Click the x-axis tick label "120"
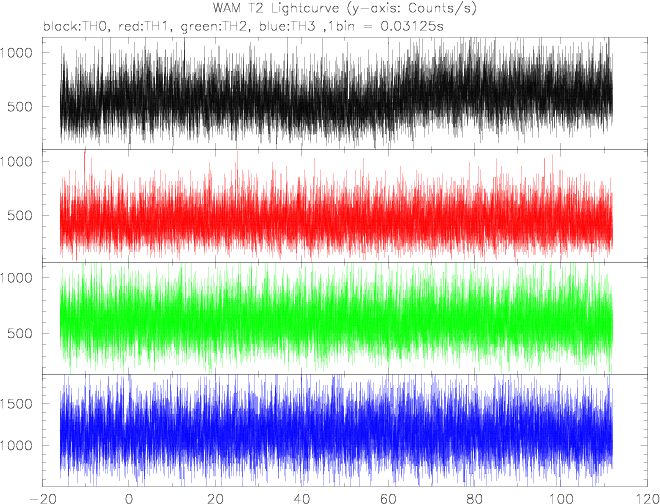This screenshot has width=660, height=504. [x=646, y=497]
